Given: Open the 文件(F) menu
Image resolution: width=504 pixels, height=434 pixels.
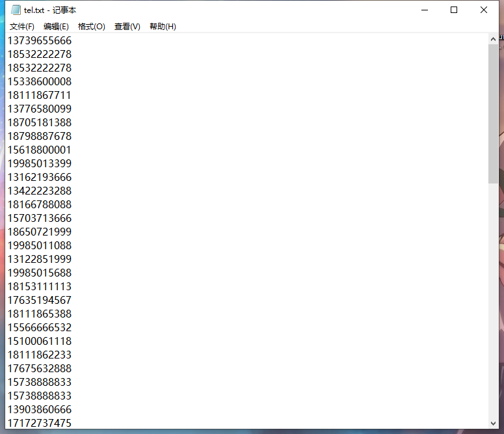Looking at the screenshot, I should [x=22, y=27].
